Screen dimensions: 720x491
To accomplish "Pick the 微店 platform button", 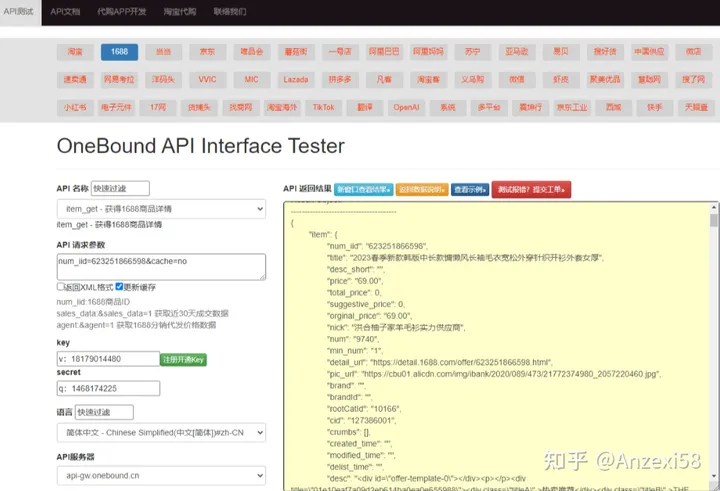I will pos(693,52).
